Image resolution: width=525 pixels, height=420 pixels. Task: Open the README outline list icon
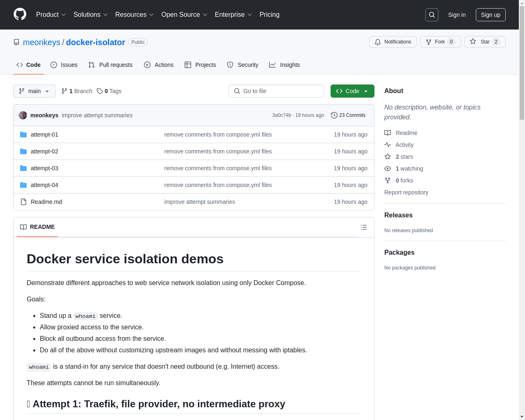tap(364, 227)
